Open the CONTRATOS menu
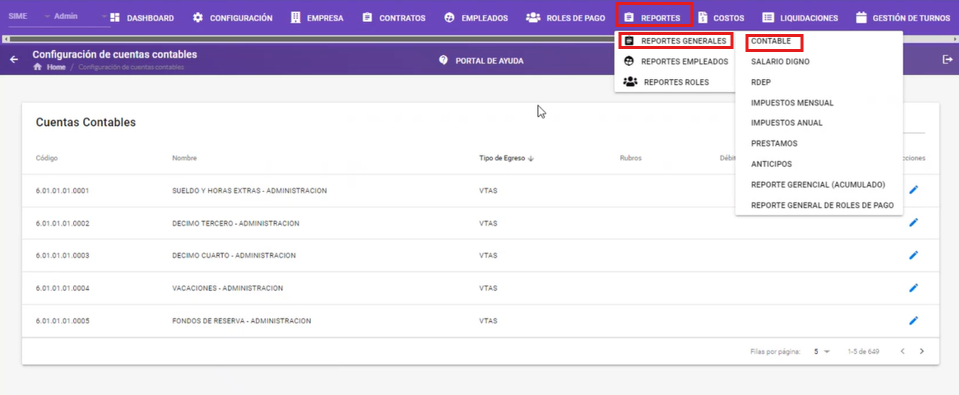This screenshot has width=959, height=395. coord(394,18)
